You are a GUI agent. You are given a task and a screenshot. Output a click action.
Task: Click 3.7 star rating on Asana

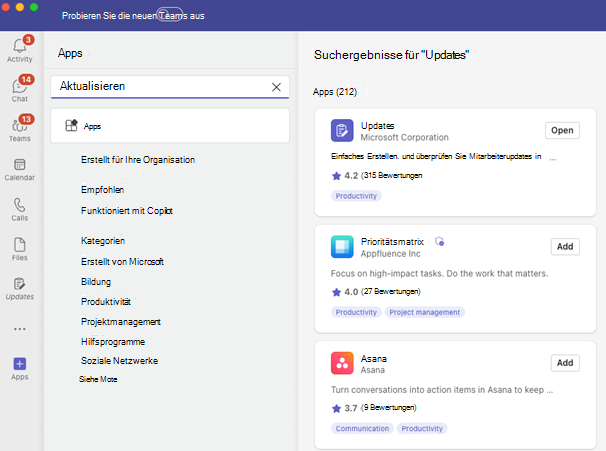[374, 408]
